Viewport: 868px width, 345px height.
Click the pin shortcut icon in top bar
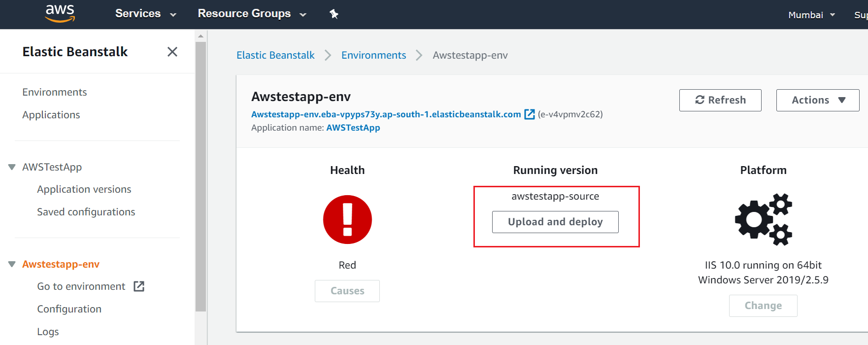coord(334,14)
